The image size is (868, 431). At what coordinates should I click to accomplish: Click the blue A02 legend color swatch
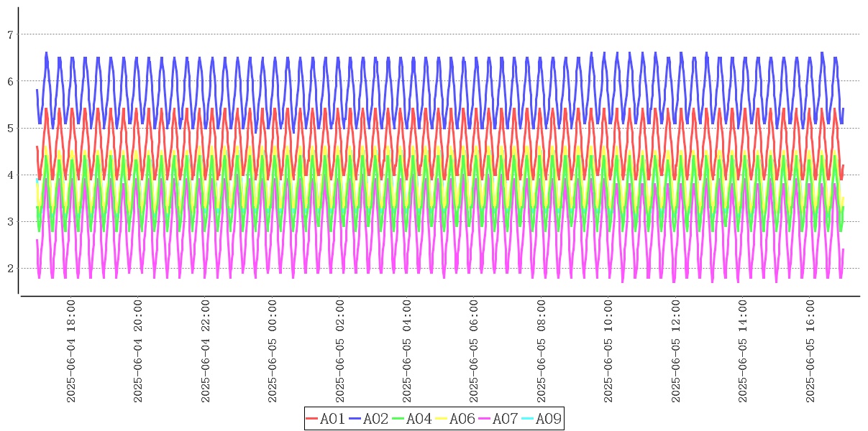[355, 419]
